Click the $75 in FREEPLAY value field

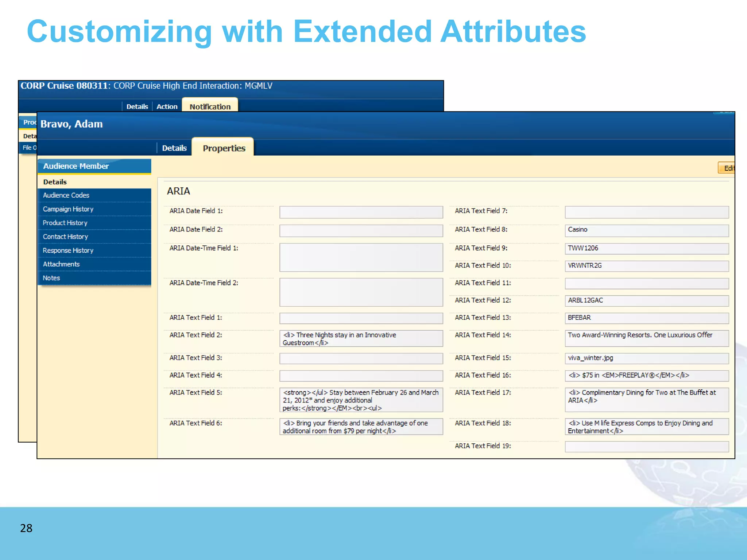click(647, 376)
